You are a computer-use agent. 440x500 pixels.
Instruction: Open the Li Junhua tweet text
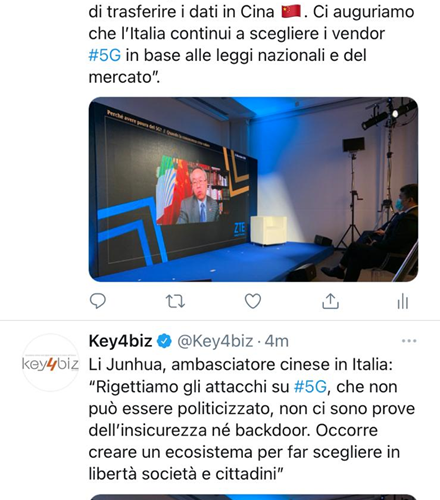252,419
